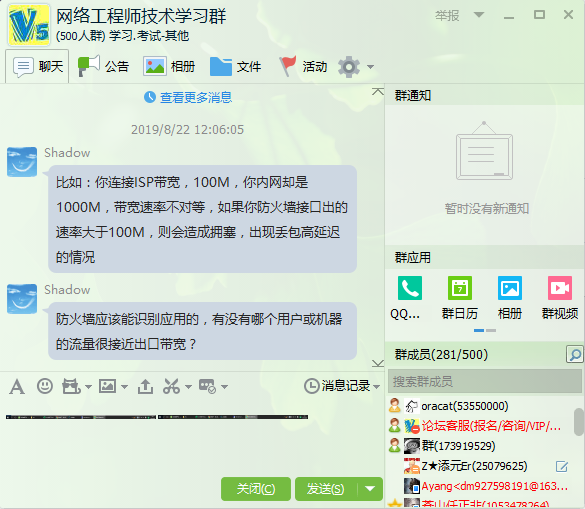Expand the 举报 dropdown arrow
This screenshot has width=585, height=509.
[479, 15]
